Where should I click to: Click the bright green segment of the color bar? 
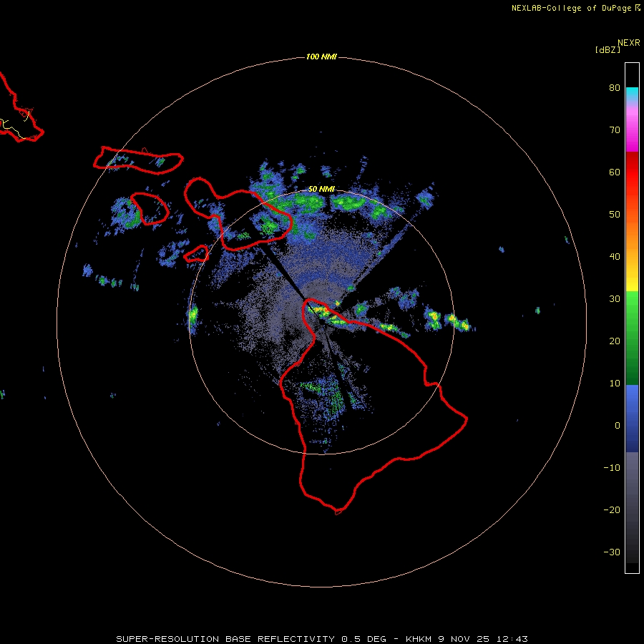pos(632,307)
